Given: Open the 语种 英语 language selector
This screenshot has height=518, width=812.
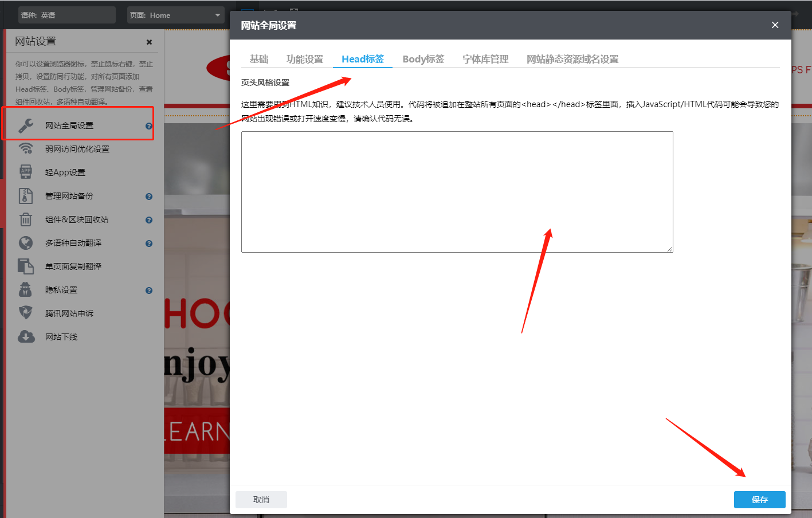Looking at the screenshot, I should pos(66,15).
